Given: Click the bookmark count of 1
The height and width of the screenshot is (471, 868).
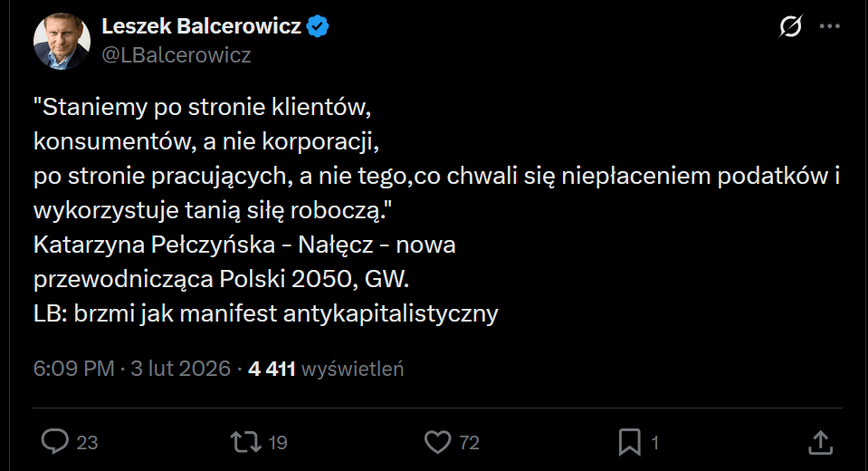Looking at the screenshot, I should click(654, 442).
